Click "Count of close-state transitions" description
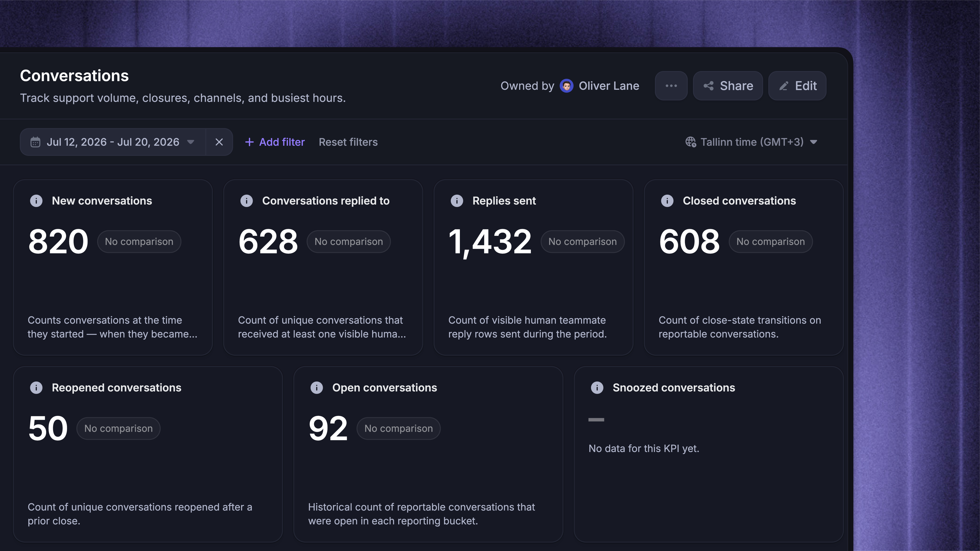The image size is (980, 551). pyautogui.click(x=740, y=327)
